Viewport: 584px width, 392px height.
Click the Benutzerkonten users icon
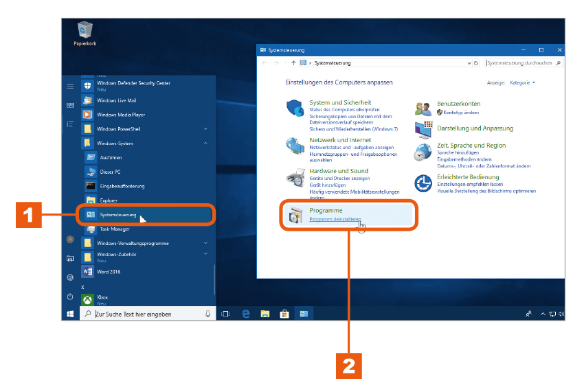[x=423, y=108]
